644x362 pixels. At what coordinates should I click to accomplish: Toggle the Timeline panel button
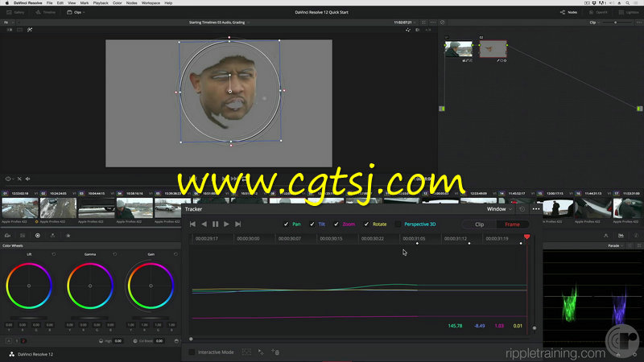pyautogui.click(x=46, y=12)
